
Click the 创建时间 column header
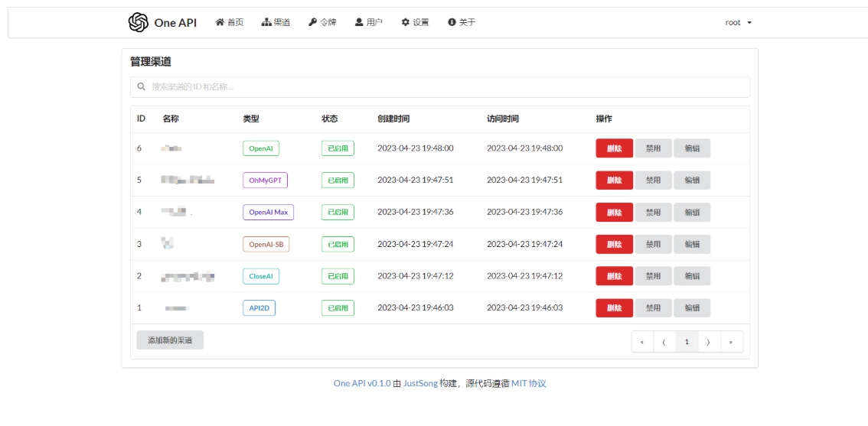click(x=393, y=119)
